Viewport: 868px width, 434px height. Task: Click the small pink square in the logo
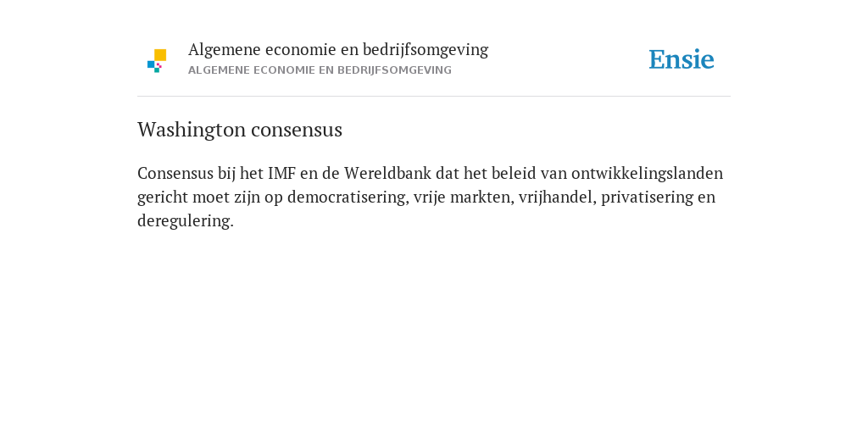pos(159,65)
